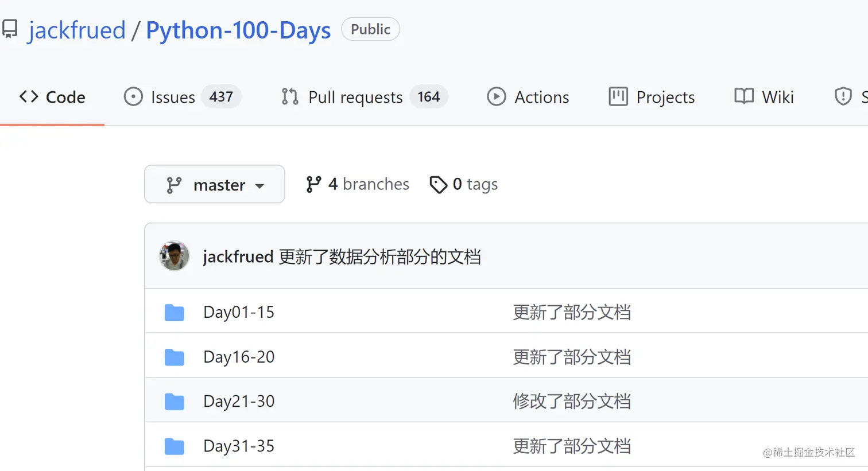Open the Day16-20 folder
The width and height of the screenshot is (868, 471).
click(239, 357)
